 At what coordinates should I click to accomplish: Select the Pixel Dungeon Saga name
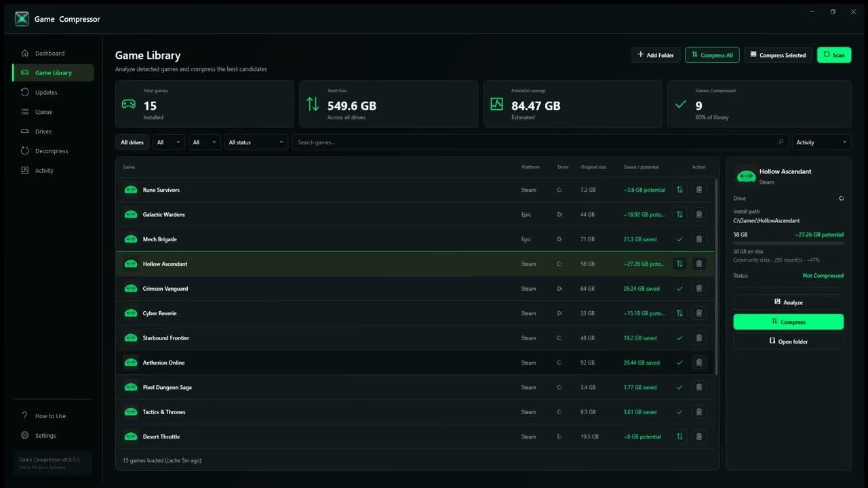coord(167,387)
